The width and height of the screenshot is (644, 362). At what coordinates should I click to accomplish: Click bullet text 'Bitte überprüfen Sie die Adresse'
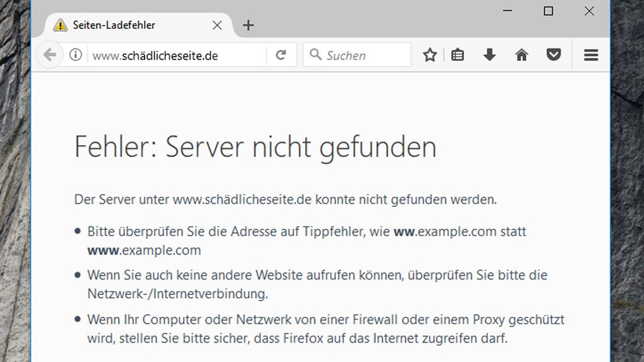tap(182, 231)
